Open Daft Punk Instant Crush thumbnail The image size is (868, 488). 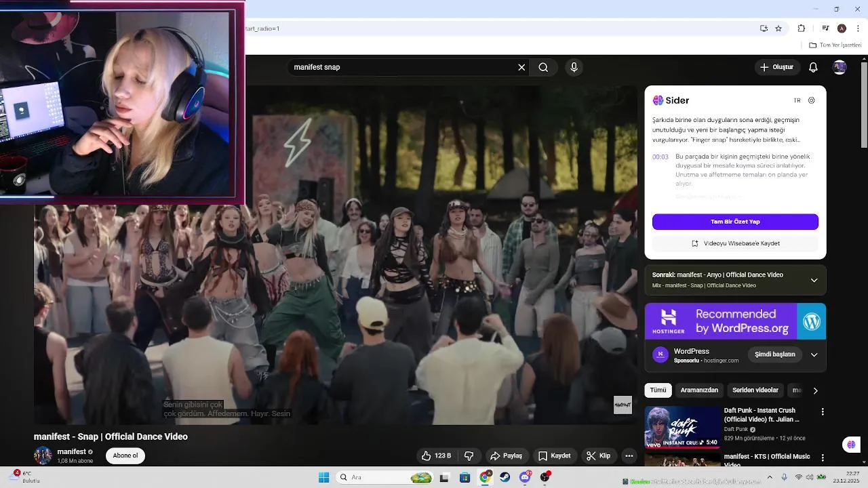click(682, 427)
